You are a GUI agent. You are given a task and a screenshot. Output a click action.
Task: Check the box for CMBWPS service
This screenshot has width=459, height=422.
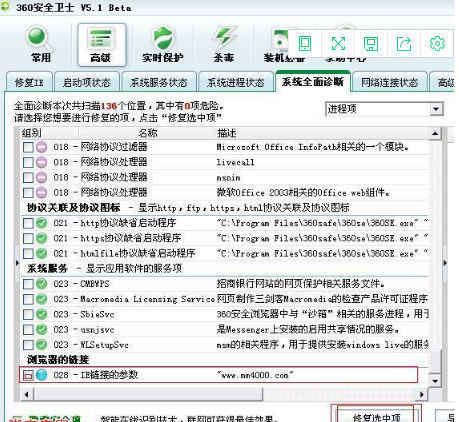28,284
